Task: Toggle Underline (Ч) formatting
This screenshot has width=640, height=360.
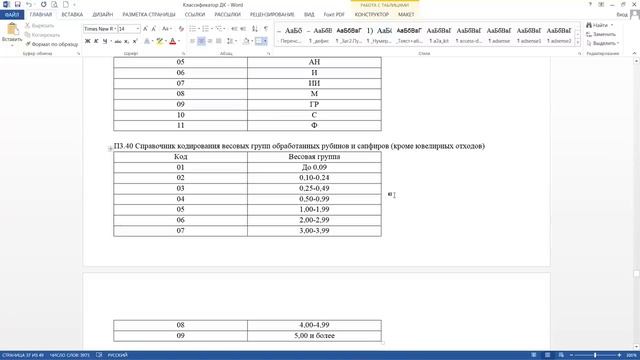Action: 105,41
